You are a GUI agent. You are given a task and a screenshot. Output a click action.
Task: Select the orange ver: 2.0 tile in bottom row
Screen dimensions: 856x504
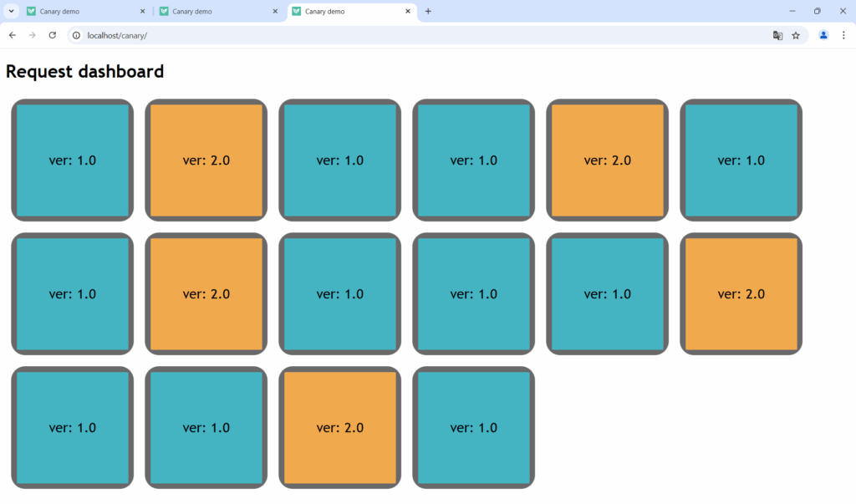340,427
